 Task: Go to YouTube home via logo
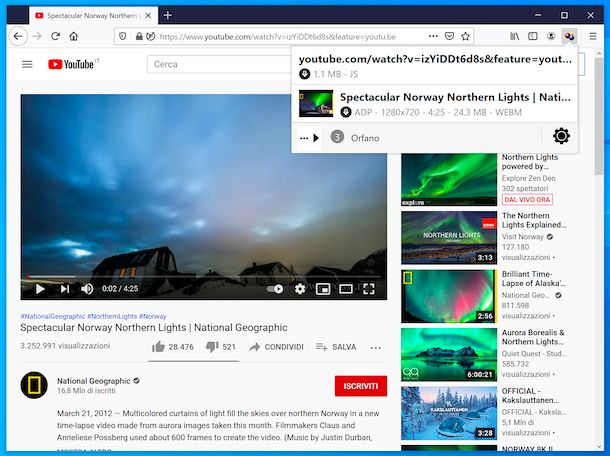(x=73, y=64)
